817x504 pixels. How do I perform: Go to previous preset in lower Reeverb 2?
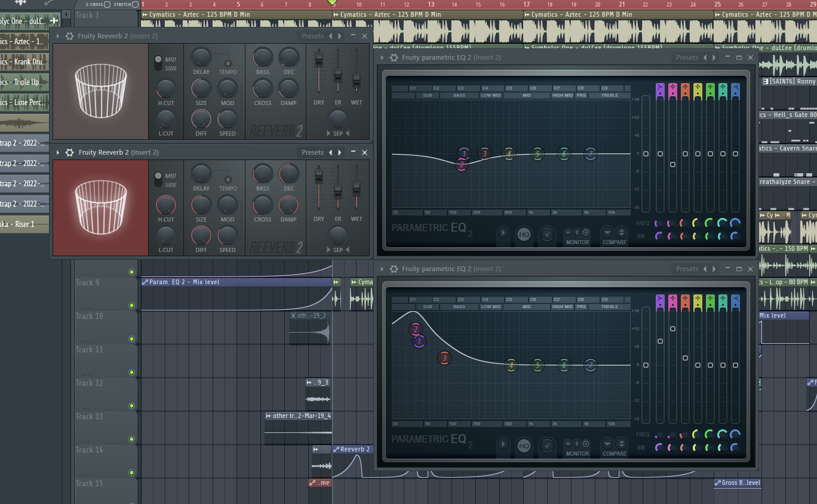pyautogui.click(x=330, y=153)
